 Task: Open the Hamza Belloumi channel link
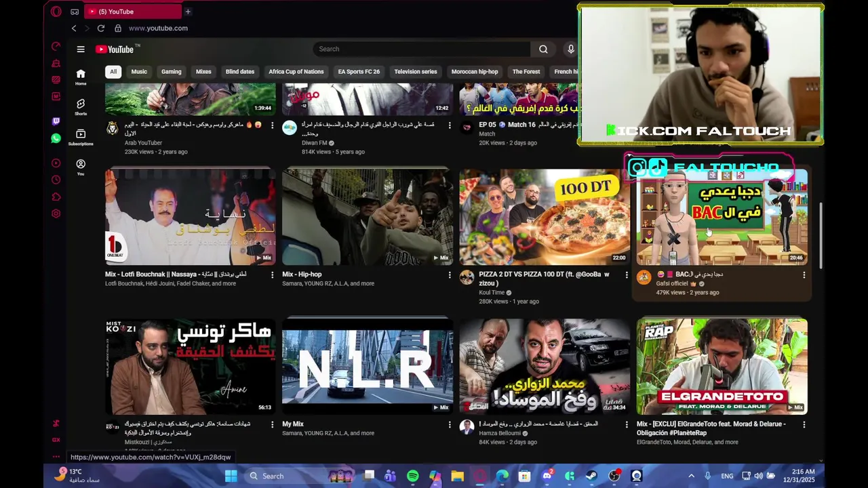tap(500, 433)
